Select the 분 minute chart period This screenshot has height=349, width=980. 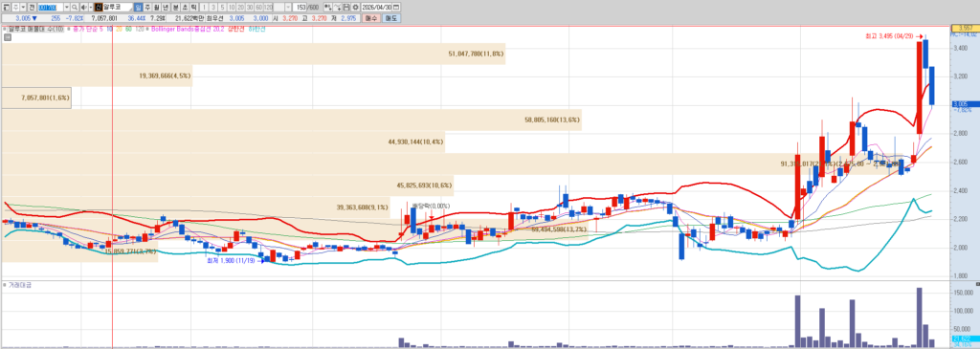click(176, 7)
